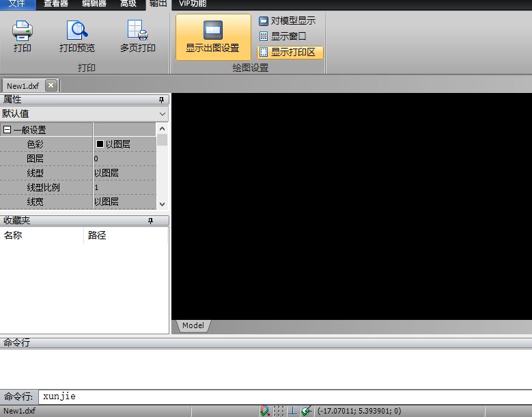Click the snap icon in status bar
The image size is (532, 417).
(x=264, y=411)
